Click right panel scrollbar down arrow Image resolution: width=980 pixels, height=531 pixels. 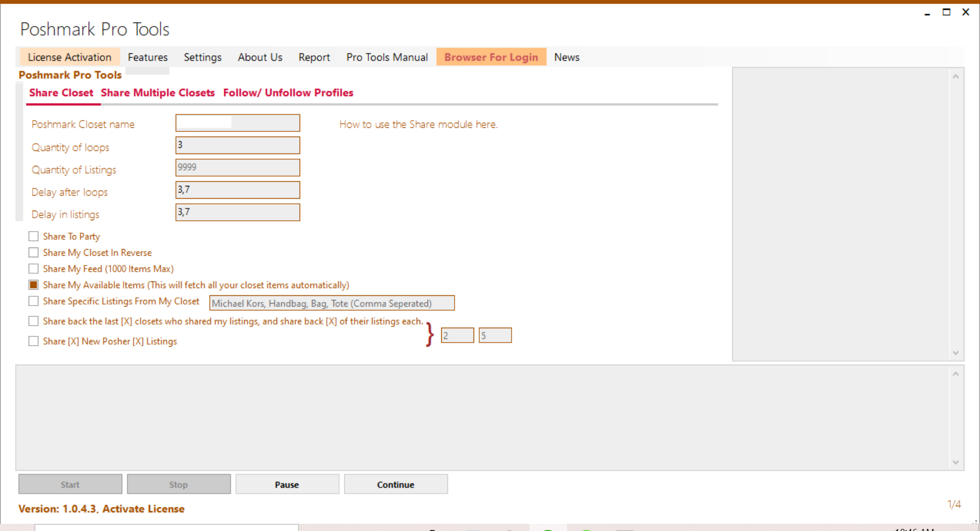955,353
